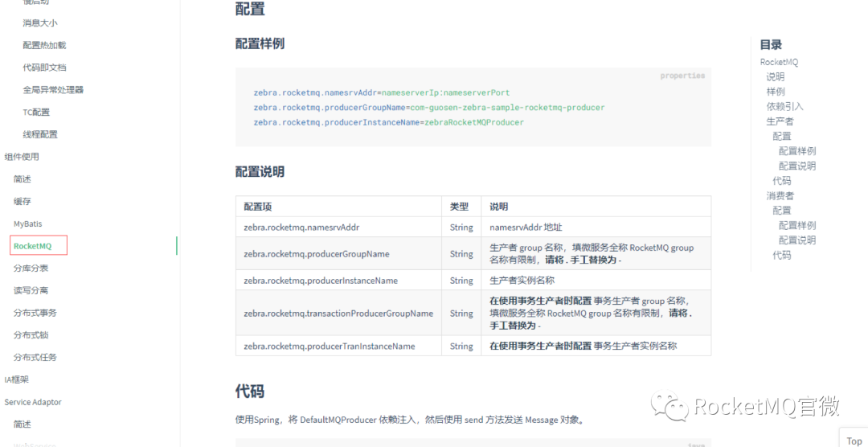Viewport: 868px width, 447px height.
Task: Jump to 消费者 in the 目录 outline
Action: 780,195
